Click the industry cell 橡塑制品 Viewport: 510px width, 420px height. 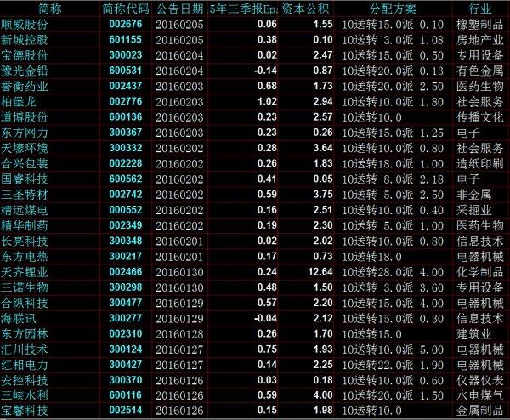[x=479, y=24]
